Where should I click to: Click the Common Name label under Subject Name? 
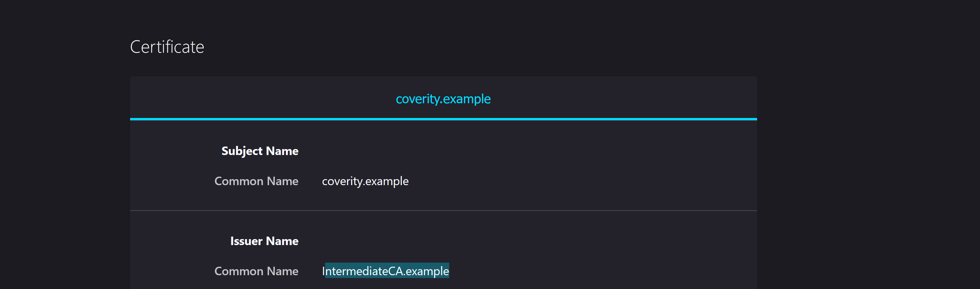click(256, 181)
